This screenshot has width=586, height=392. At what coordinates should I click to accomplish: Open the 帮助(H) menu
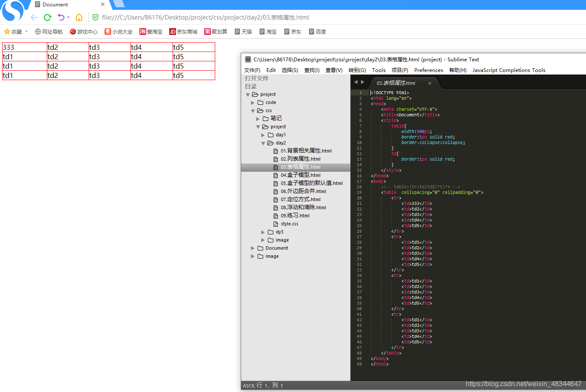click(x=458, y=70)
